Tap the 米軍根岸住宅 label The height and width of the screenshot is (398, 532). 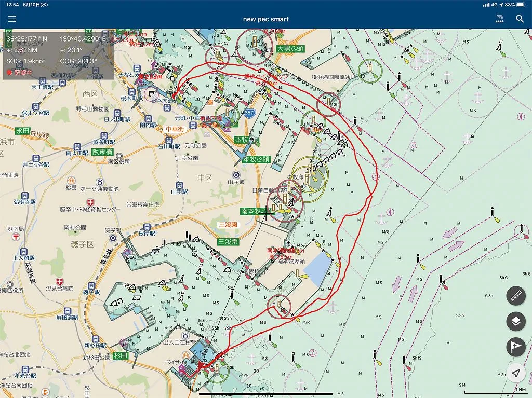tap(143, 204)
